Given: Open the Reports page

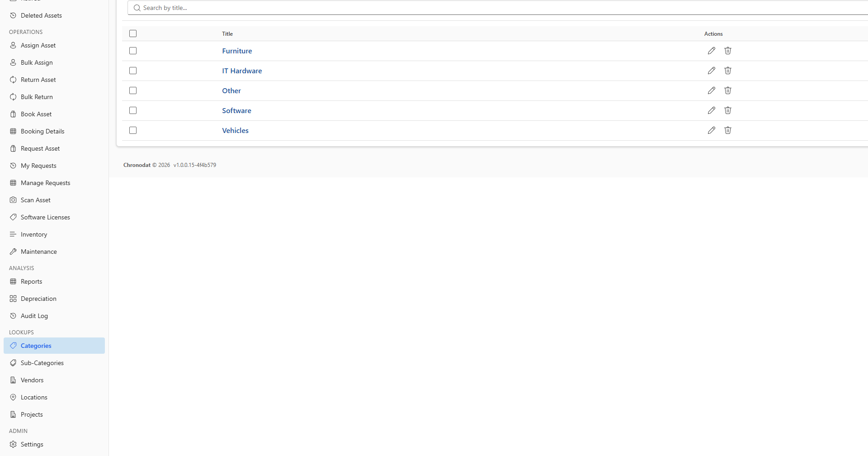Looking at the screenshot, I should point(54,281).
